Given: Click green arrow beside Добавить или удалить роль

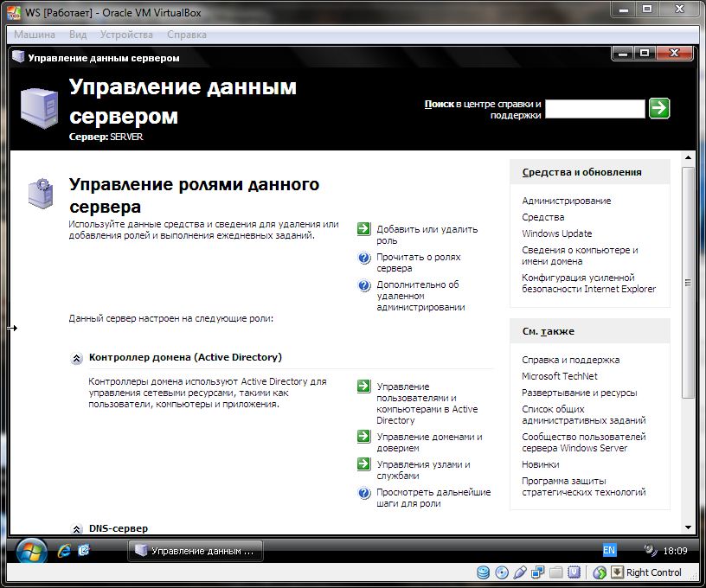Looking at the screenshot, I should tap(363, 228).
